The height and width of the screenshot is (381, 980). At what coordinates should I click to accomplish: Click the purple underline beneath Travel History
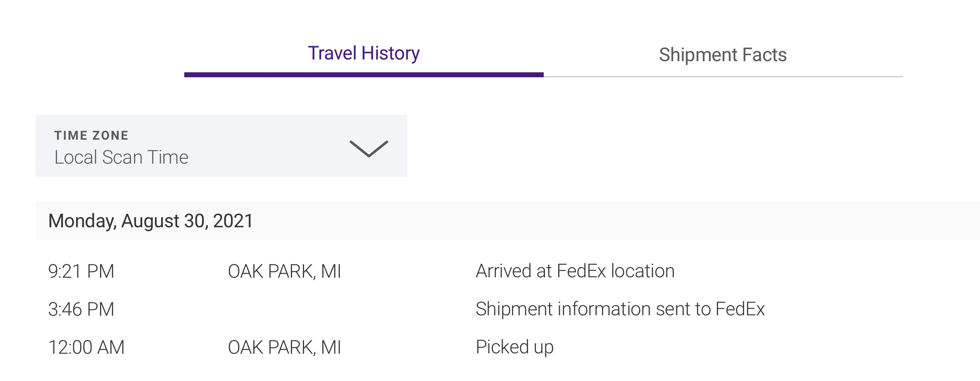(x=364, y=75)
